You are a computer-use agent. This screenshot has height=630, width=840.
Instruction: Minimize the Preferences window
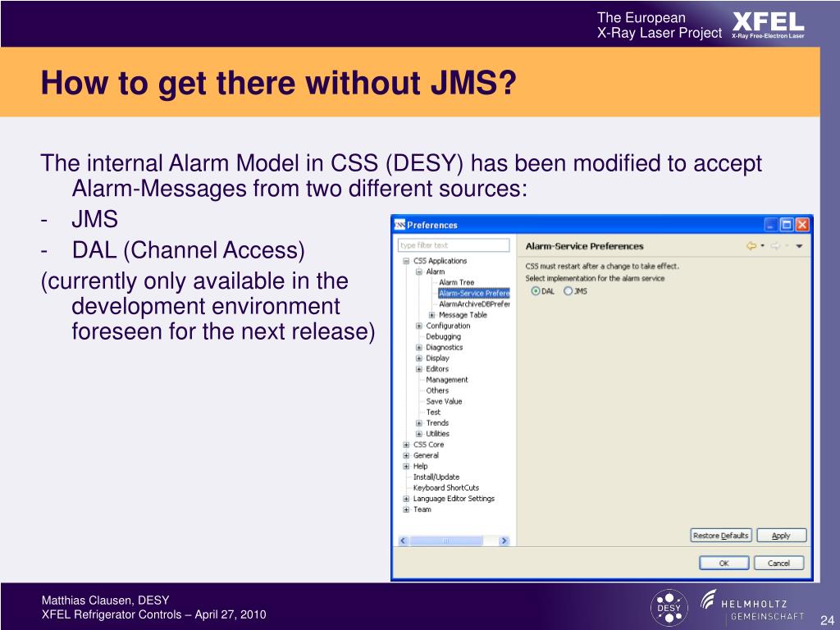coord(770,225)
